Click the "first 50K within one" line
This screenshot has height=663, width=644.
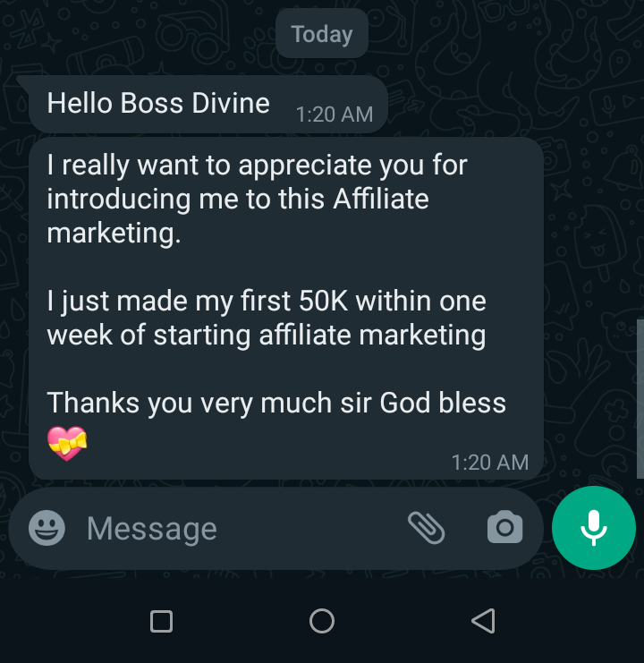tap(267, 302)
